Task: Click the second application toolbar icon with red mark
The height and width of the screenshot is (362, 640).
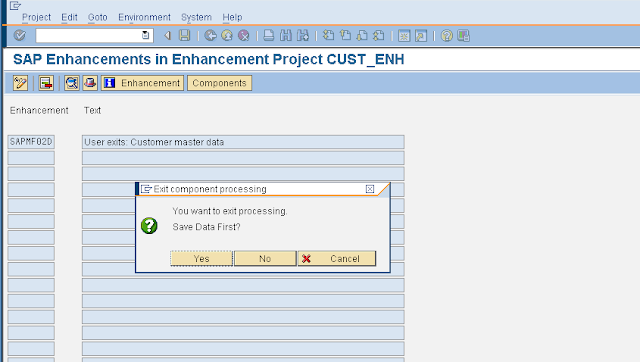Action: [x=46, y=83]
